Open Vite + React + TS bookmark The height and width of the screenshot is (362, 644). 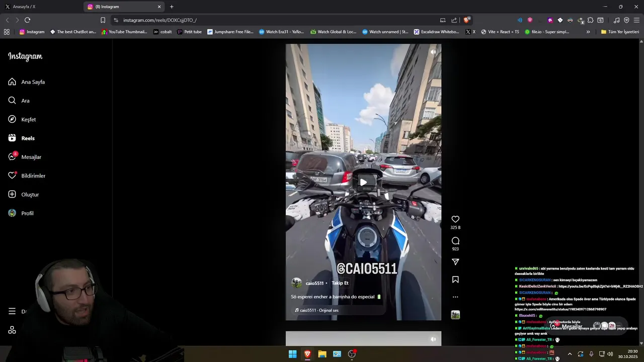pyautogui.click(x=500, y=32)
